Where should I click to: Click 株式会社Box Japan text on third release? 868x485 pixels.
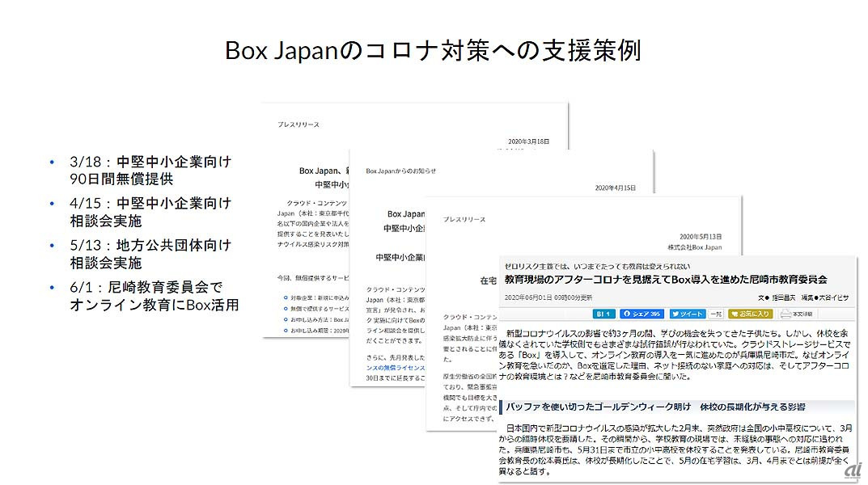(694, 247)
